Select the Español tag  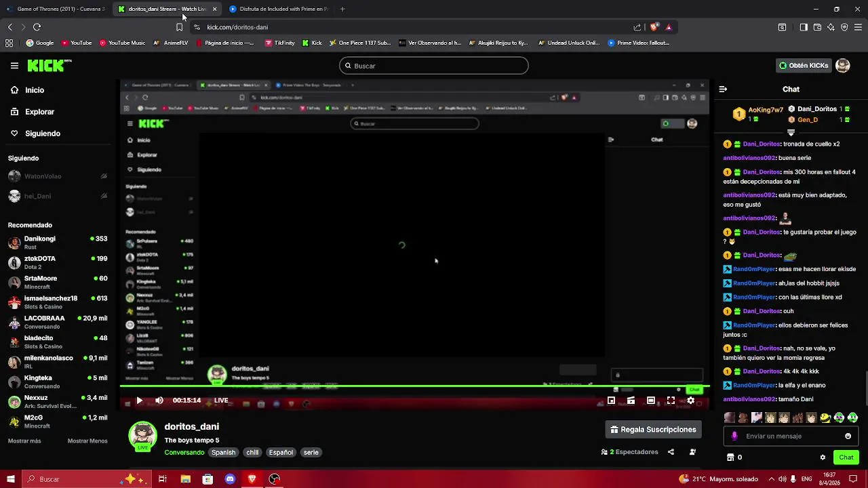point(281,452)
